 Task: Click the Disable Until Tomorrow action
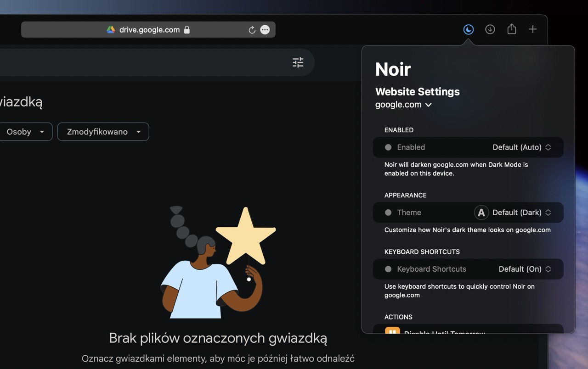(468, 329)
